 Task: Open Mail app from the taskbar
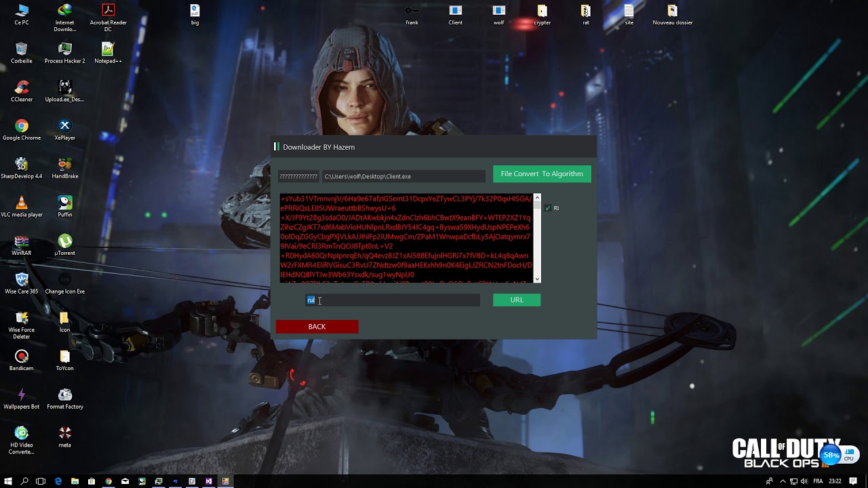tap(125, 481)
